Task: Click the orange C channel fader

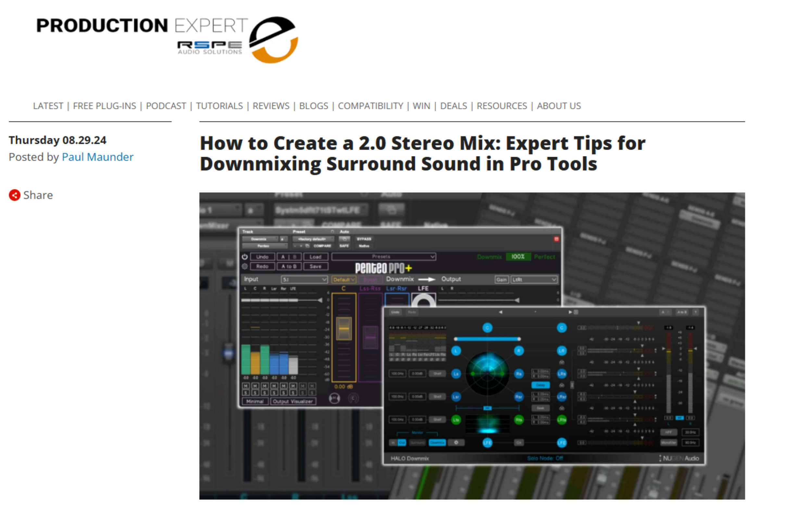Action: click(x=344, y=328)
